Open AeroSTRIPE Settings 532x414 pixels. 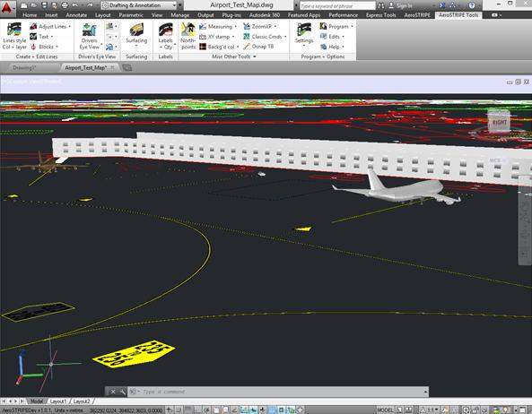(x=303, y=34)
